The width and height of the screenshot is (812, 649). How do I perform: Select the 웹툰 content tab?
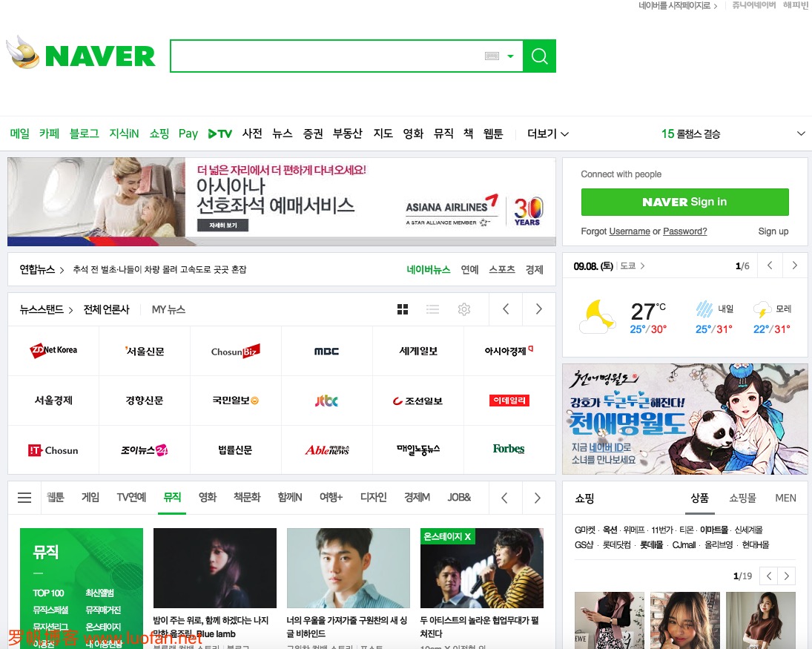pyautogui.click(x=56, y=497)
